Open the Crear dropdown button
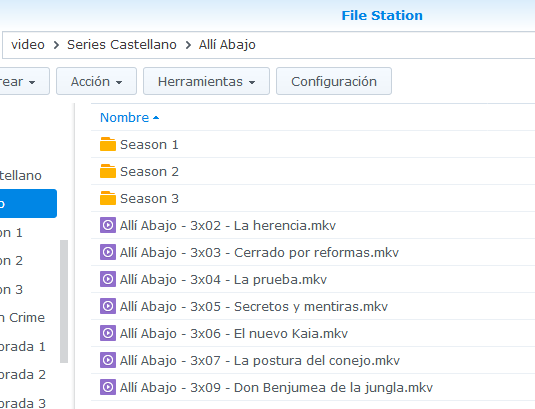 [24, 81]
